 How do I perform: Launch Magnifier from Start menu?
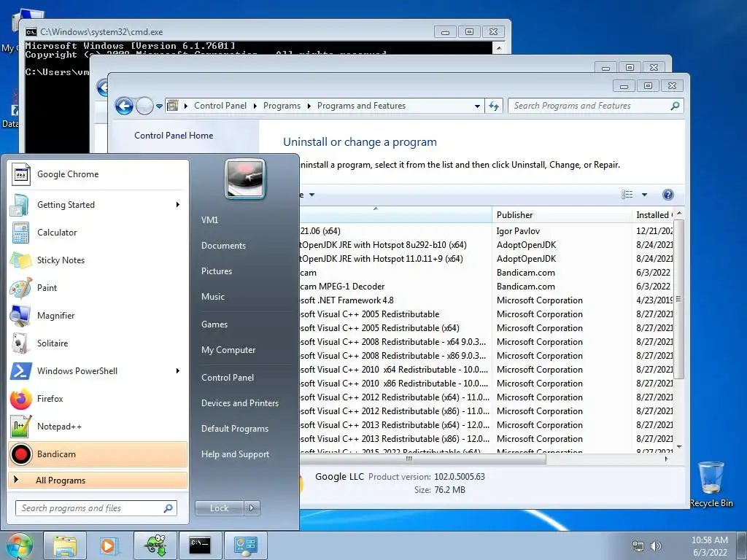(x=98, y=315)
